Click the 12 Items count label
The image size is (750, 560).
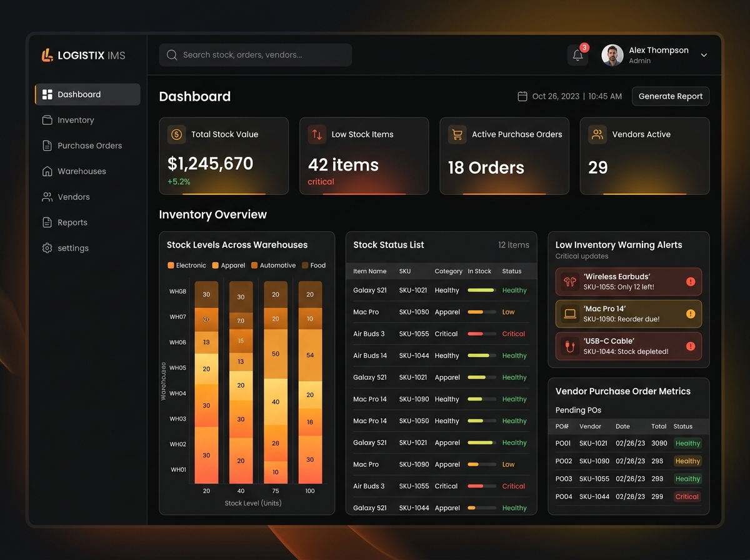514,245
